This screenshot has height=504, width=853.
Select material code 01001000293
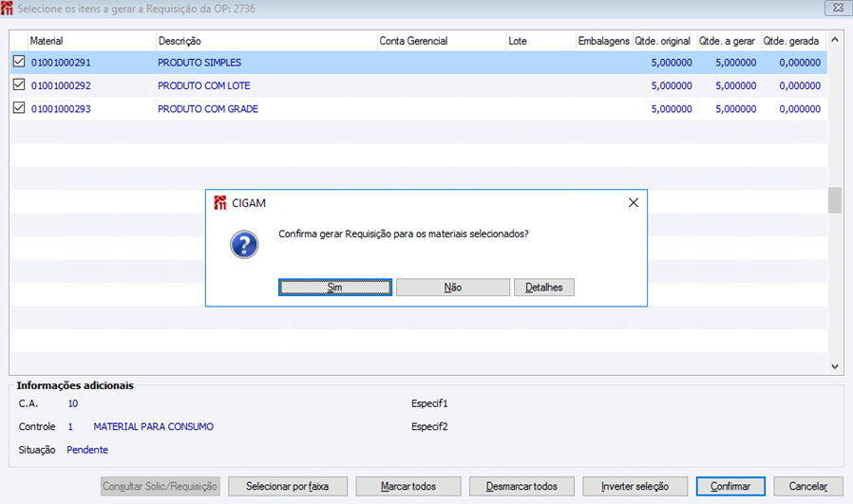[61, 109]
